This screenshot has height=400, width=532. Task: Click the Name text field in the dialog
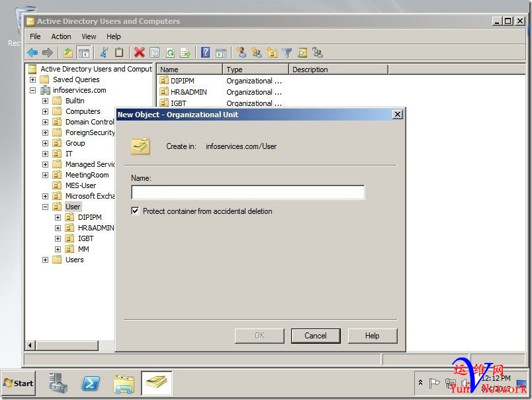[248, 192]
